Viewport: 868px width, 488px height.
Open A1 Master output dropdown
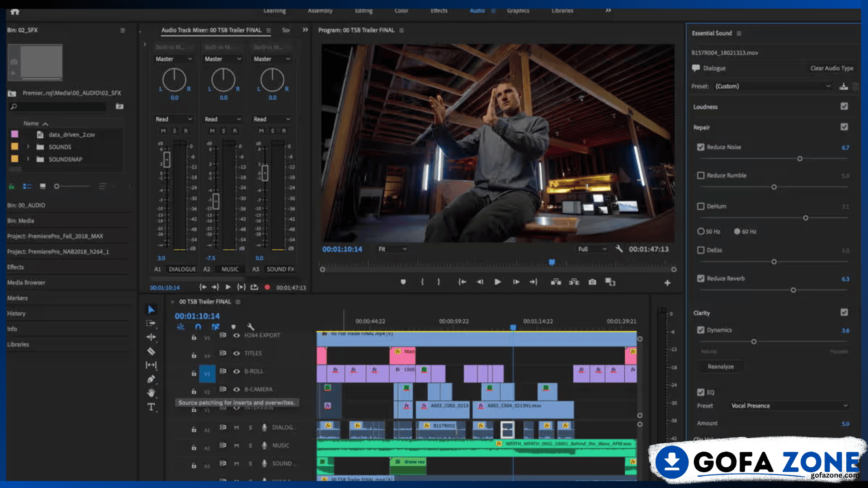click(x=174, y=59)
